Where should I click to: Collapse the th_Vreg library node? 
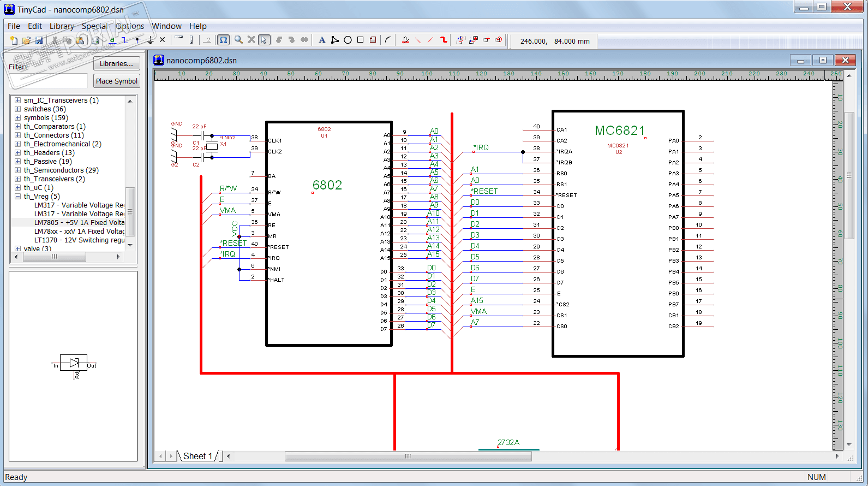click(18, 197)
